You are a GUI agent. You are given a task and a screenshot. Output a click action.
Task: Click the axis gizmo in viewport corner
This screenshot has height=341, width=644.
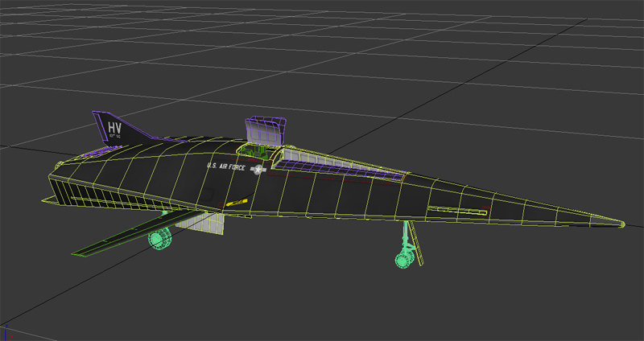[x=7, y=333]
